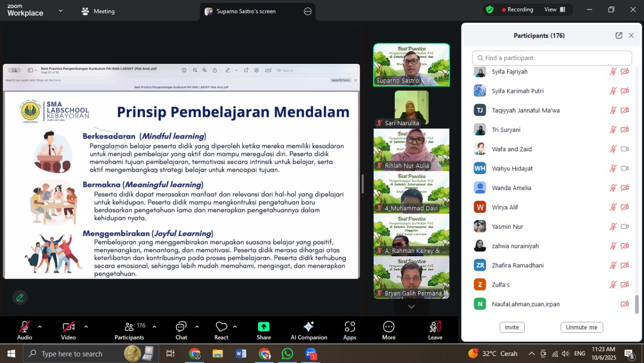Click the green Share screen icon
644x363 pixels.
pyautogui.click(x=264, y=327)
